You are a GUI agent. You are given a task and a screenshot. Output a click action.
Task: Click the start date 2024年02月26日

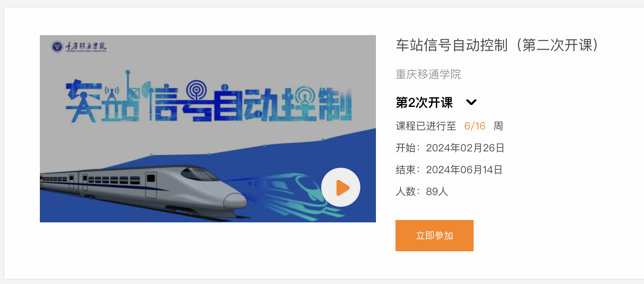point(465,148)
